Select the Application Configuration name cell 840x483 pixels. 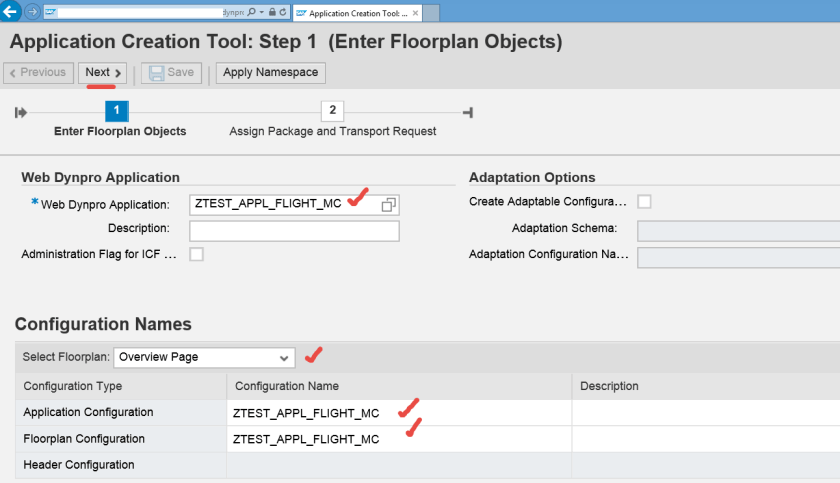(x=400, y=412)
